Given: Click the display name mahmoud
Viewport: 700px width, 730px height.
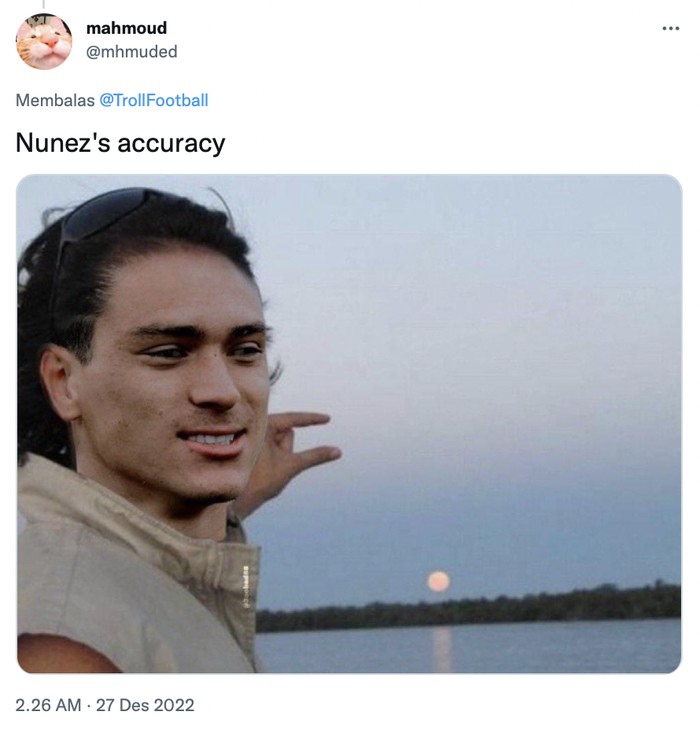Looking at the screenshot, I should click(126, 28).
